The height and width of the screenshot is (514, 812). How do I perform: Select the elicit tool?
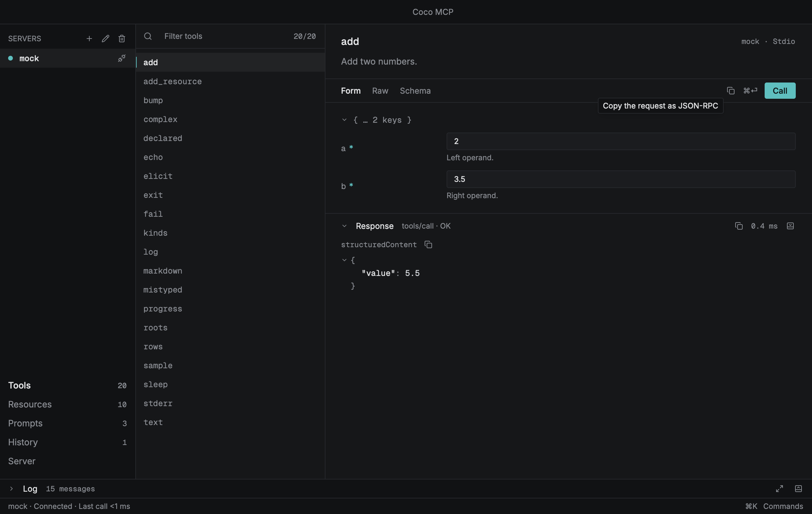230,176
